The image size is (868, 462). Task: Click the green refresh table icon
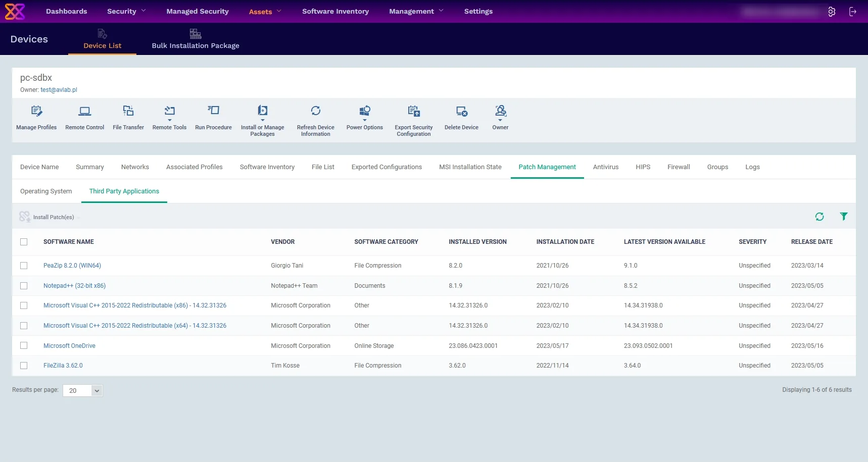point(819,217)
